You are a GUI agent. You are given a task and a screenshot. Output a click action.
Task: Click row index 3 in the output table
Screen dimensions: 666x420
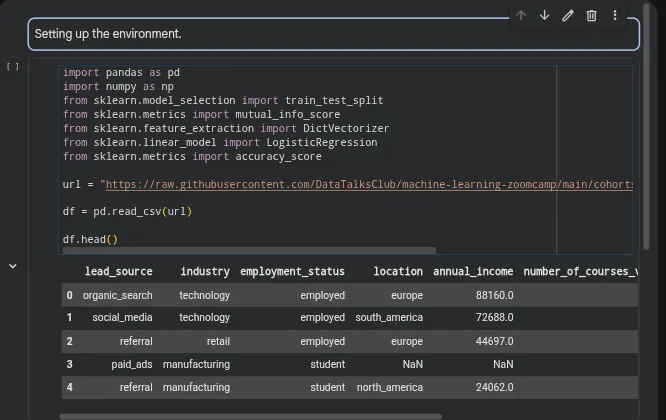70,364
